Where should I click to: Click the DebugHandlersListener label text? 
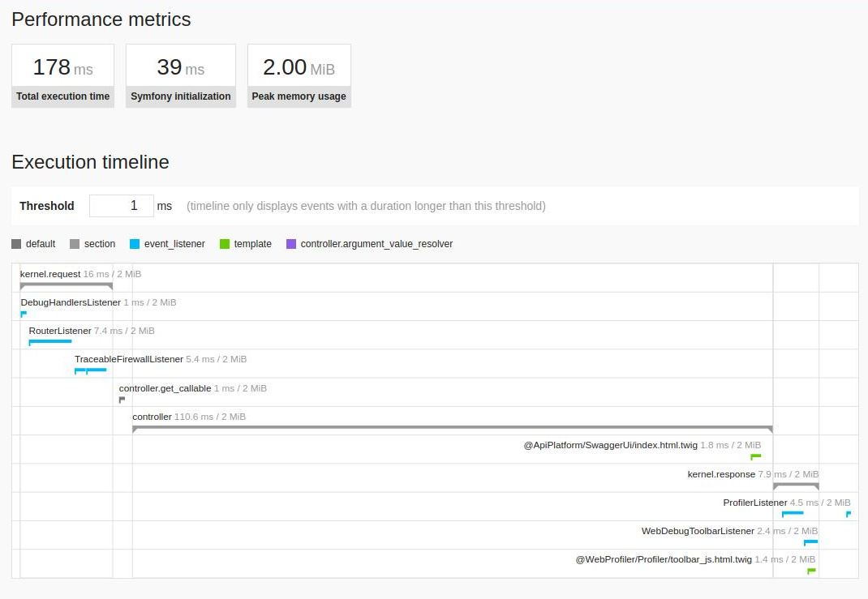click(x=71, y=302)
